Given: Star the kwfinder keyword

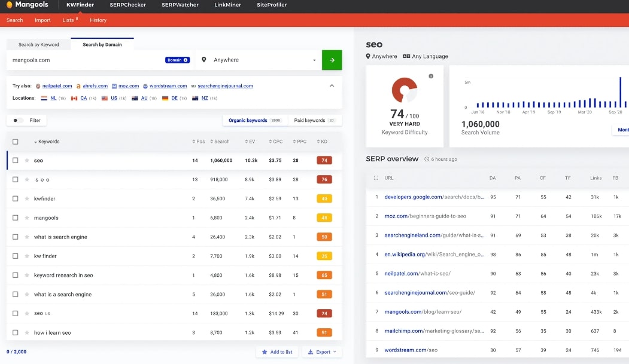Looking at the screenshot, I should (x=27, y=198).
